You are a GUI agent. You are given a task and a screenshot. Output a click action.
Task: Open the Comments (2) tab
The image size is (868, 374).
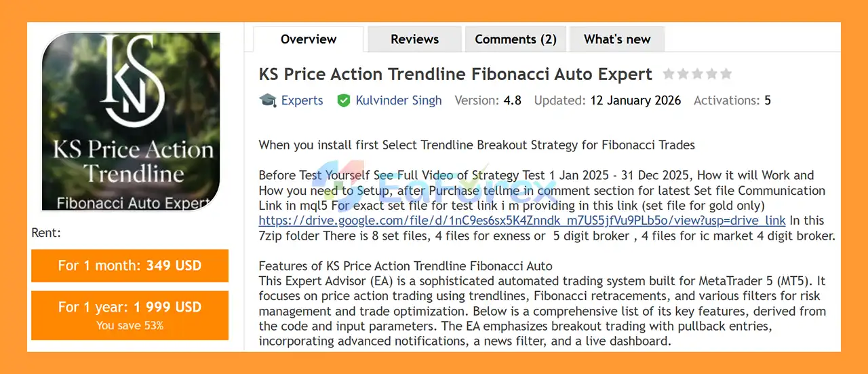(515, 39)
